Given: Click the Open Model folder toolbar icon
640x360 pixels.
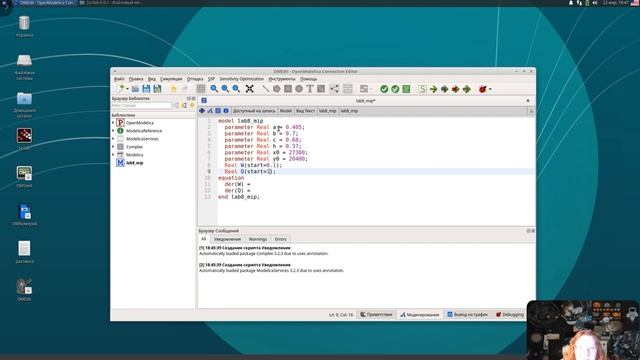Looking at the screenshot, I should 135,89.
